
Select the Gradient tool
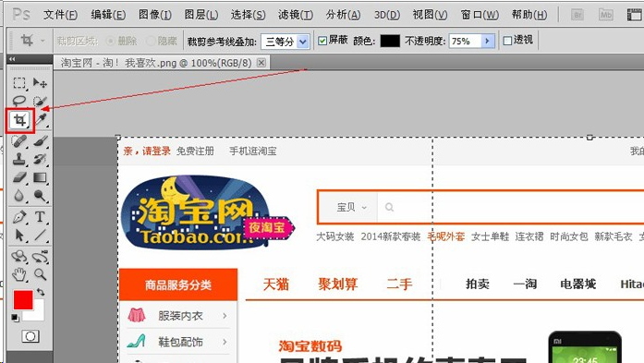[x=40, y=177]
